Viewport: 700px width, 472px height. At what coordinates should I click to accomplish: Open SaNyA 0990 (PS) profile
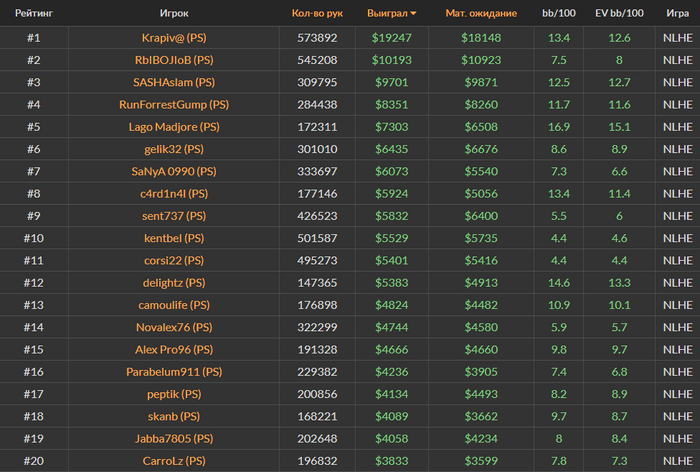[x=174, y=171]
